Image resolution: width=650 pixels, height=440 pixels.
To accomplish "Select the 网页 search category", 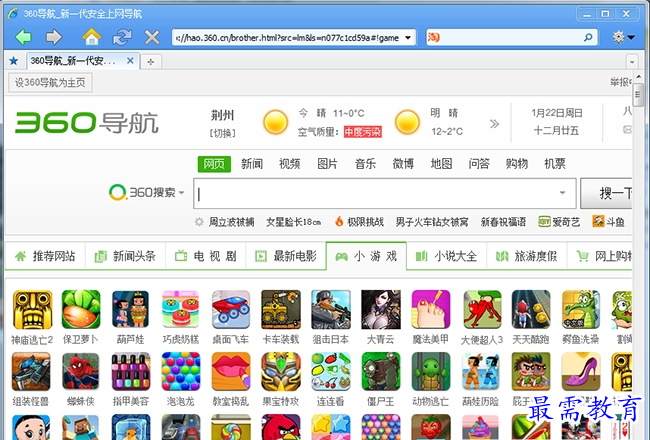I will click(x=214, y=164).
